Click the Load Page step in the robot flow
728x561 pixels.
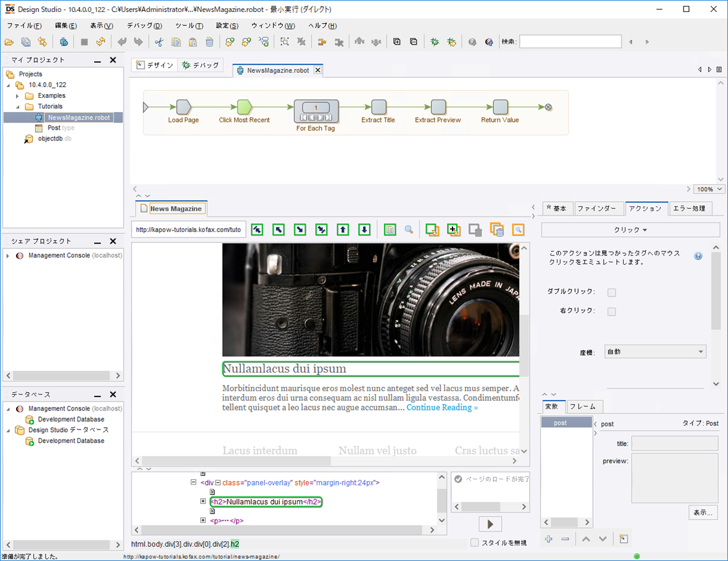tap(184, 107)
